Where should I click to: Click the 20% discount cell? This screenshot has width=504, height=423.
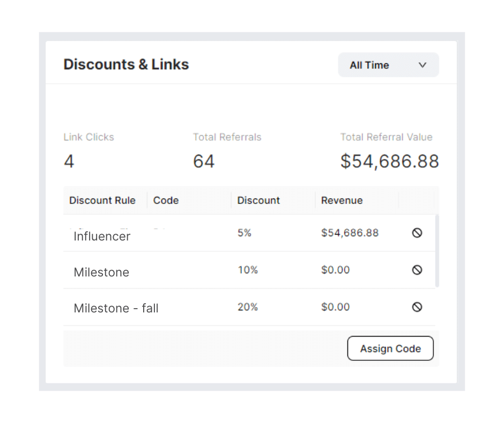tap(248, 307)
